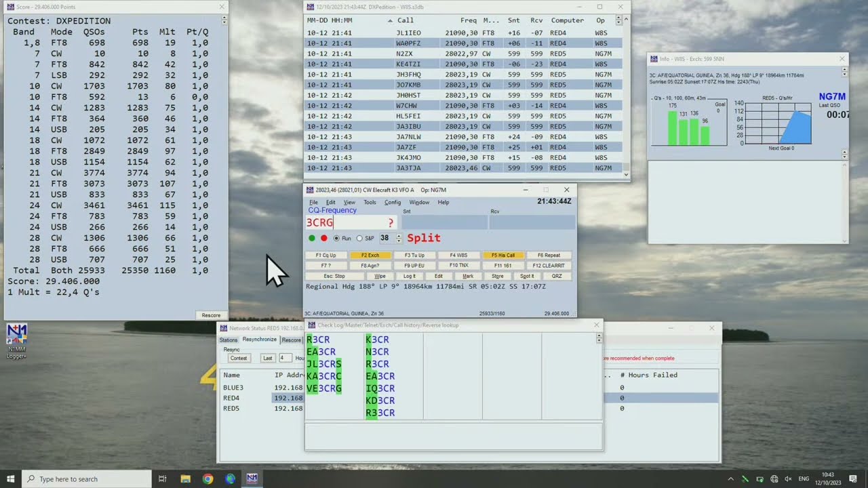Click F12 CLEARRIT button
Screen dimensions: 868x488
point(549,266)
